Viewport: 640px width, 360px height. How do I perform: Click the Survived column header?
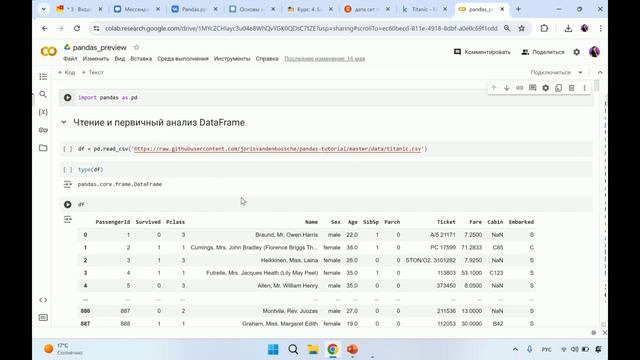click(148, 222)
